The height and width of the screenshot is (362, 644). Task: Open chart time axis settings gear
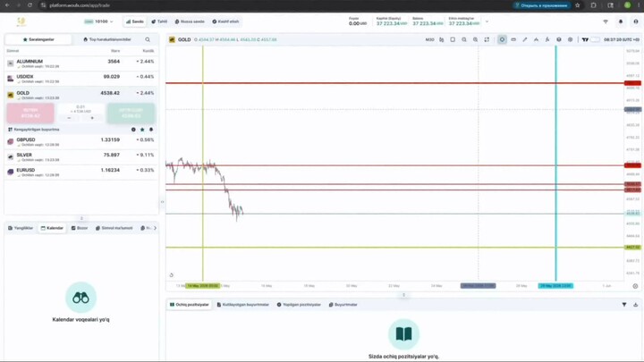point(635,286)
